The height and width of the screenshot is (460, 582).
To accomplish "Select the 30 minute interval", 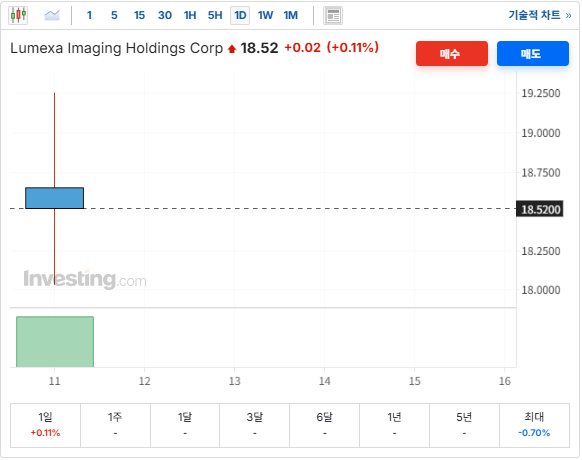I will pyautogui.click(x=165, y=16).
